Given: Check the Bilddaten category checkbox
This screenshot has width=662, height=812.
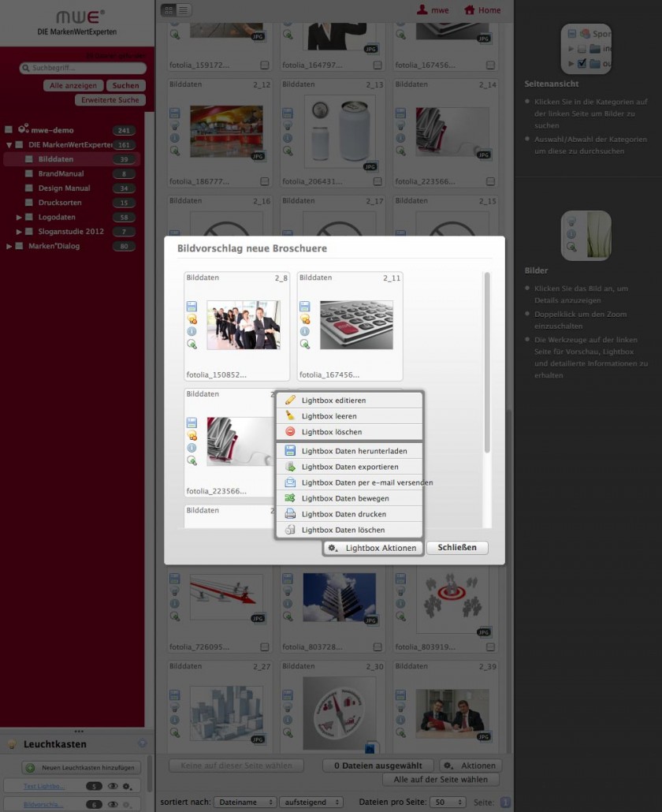Looking at the screenshot, I should [29, 159].
